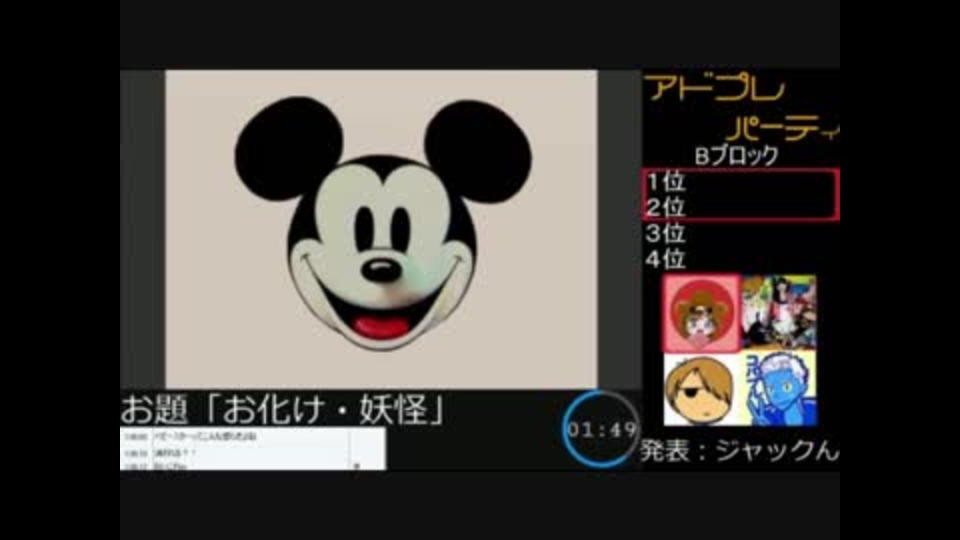Click the 3位 rank label
The height and width of the screenshot is (540, 960).
(666, 233)
